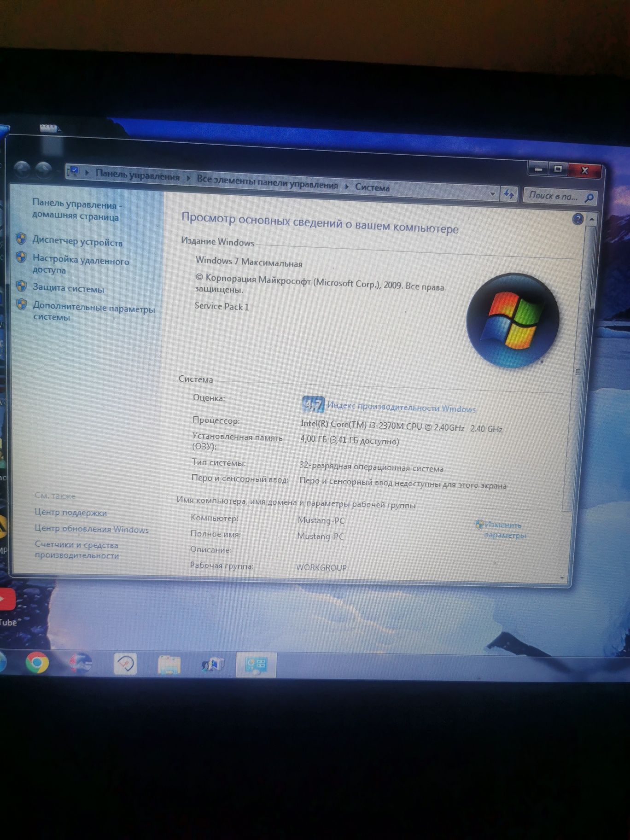Viewport: 630px width, 840px height.
Task: Click the Windows 7 Максимальная edition text
Action: pyautogui.click(x=249, y=262)
